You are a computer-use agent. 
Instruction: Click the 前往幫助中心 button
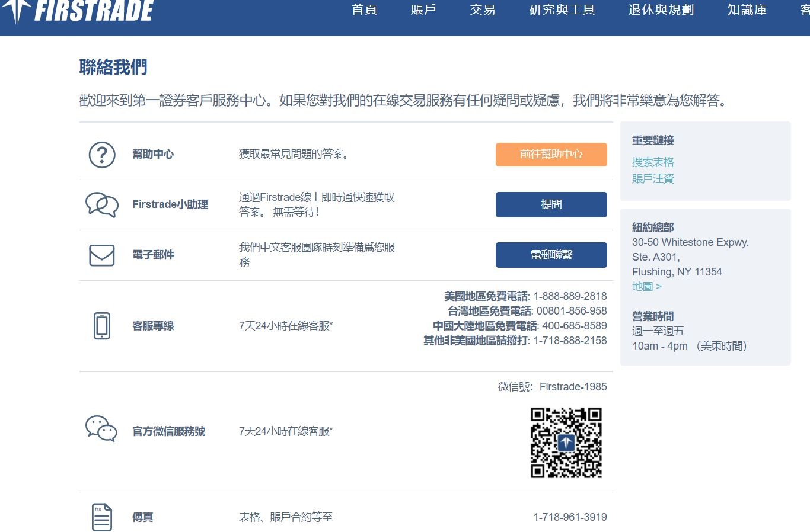click(x=551, y=154)
